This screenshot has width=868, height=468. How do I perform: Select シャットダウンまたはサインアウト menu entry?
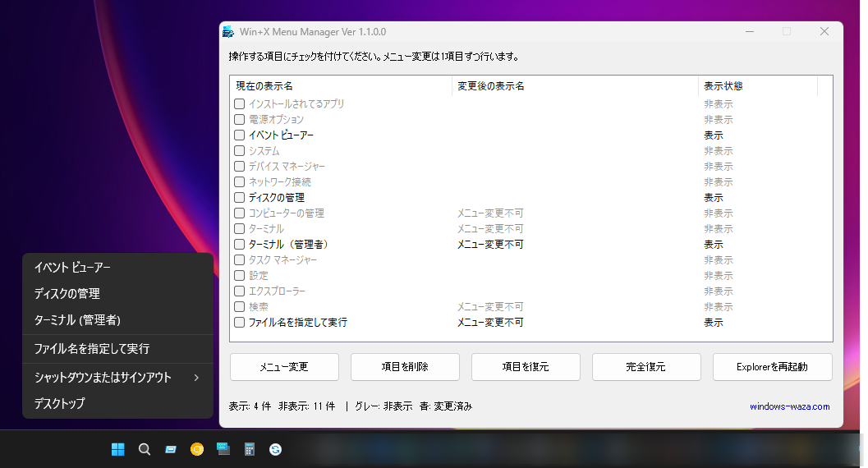[x=118, y=378]
